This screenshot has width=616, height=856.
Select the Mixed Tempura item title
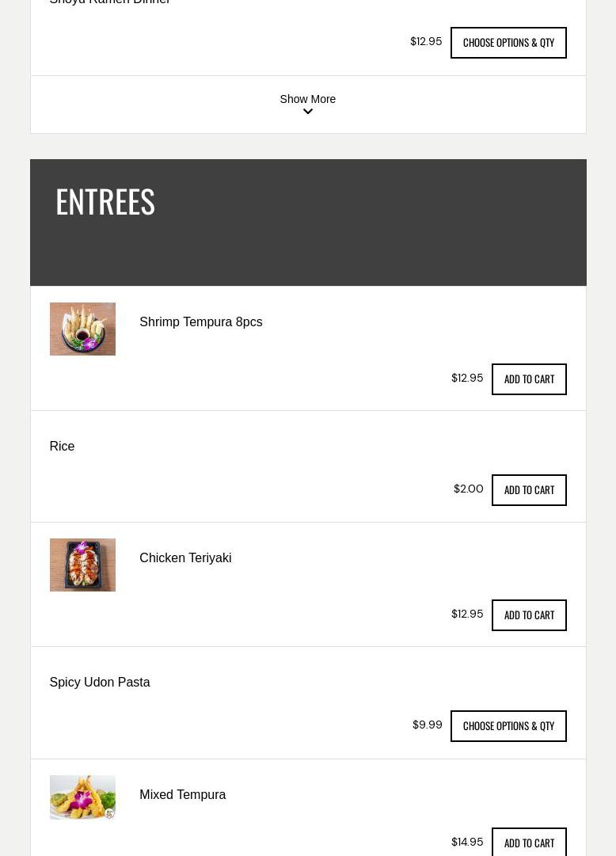coord(182,795)
